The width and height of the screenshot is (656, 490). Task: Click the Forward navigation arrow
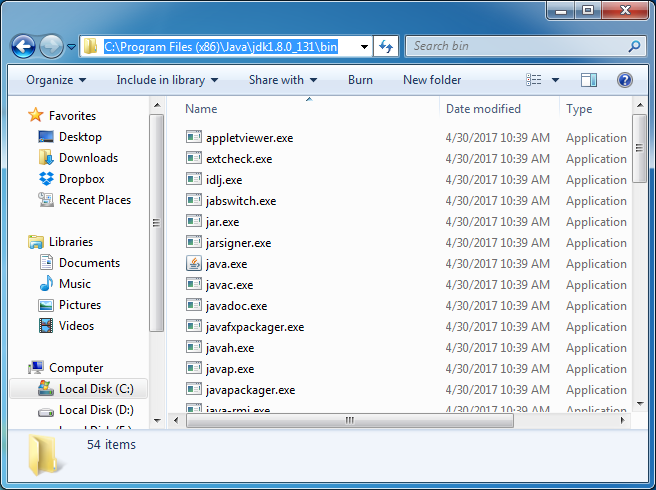point(51,46)
